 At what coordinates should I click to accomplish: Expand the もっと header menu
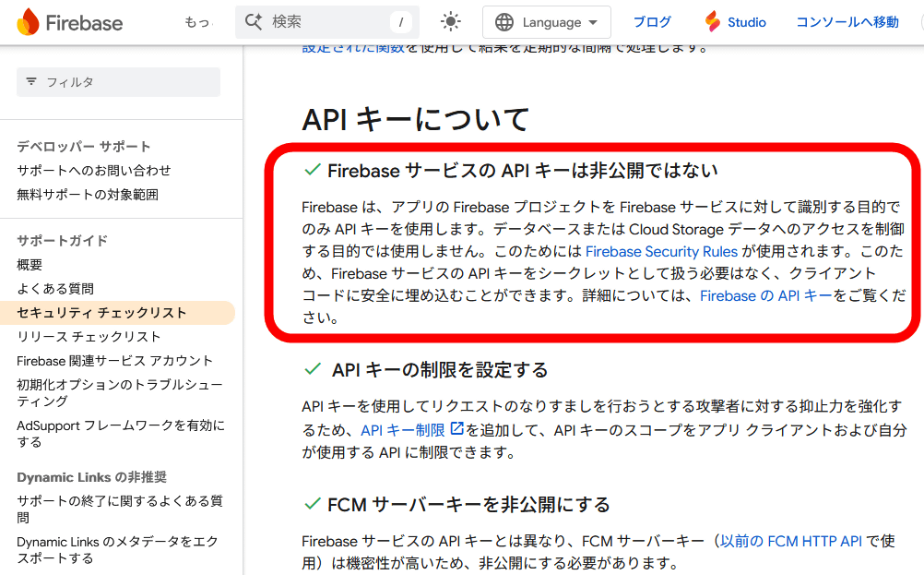coord(196,22)
